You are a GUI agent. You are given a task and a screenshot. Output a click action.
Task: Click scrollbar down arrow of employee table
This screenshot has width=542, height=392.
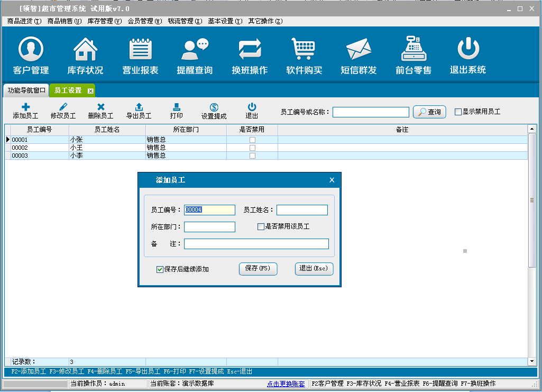[x=532, y=361]
